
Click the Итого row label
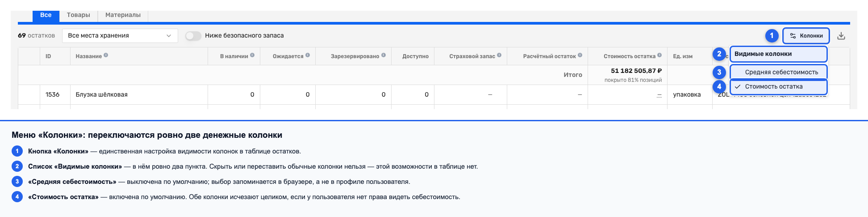tap(573, 75)
